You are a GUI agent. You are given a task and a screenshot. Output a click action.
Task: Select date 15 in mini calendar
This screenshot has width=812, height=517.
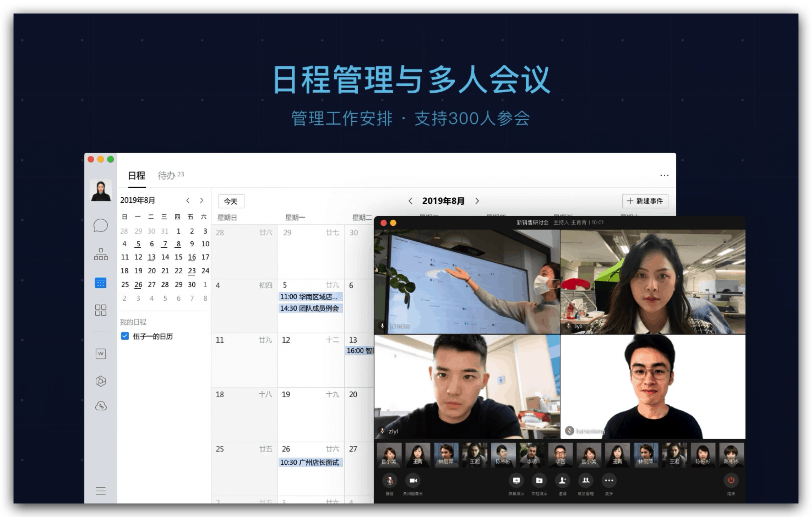(x=178, y=257)
